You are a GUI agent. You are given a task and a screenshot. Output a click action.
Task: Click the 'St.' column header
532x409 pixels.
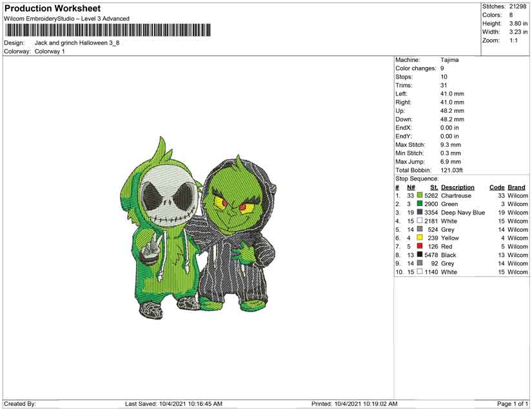click(434, 187)
